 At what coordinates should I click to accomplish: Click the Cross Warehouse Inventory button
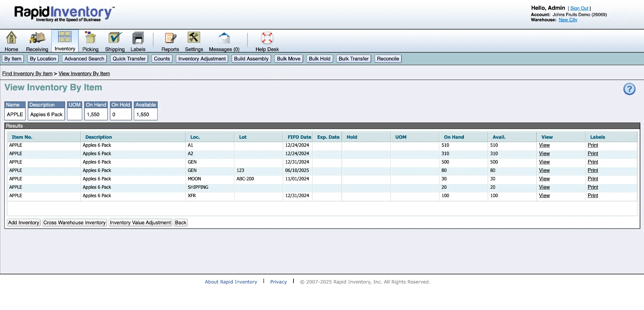pyautogui.click(x=74, y=223)
